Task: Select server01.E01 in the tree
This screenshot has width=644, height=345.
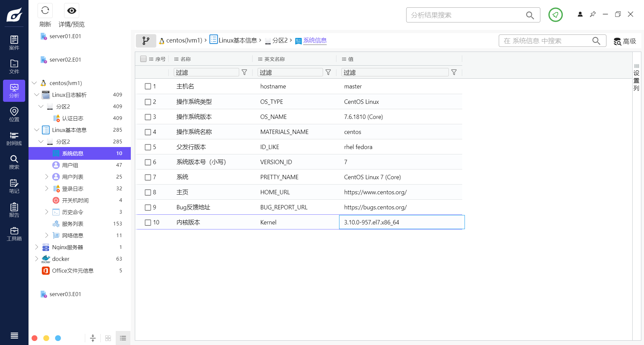Action: pyautogui.click(x=65, y=36)
